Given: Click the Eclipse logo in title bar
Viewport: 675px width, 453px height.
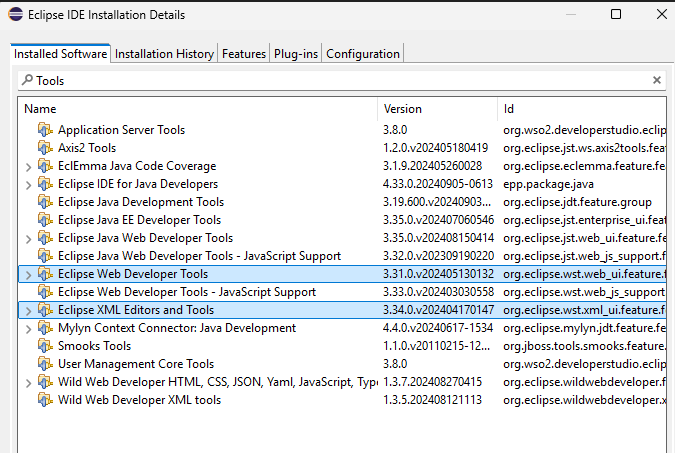Looking at the screenshot, I should click(15, 14).
